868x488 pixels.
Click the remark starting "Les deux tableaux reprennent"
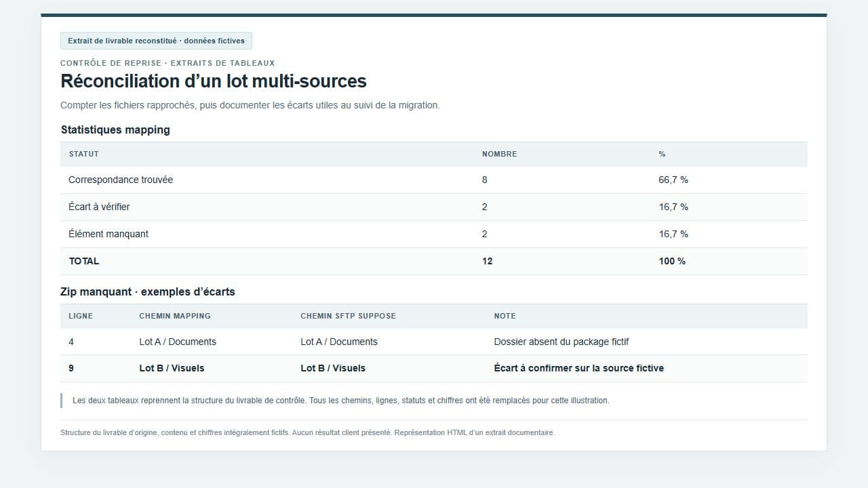[341, 401]
